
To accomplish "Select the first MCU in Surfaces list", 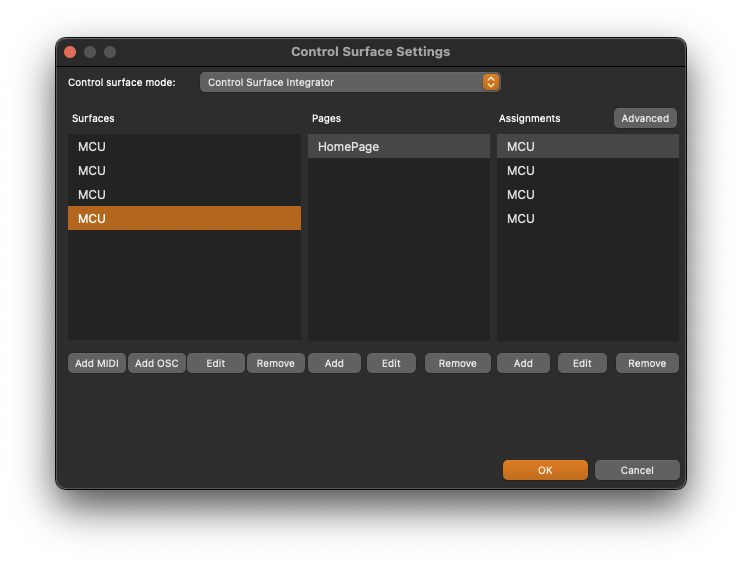I will [x=185, y=147].
